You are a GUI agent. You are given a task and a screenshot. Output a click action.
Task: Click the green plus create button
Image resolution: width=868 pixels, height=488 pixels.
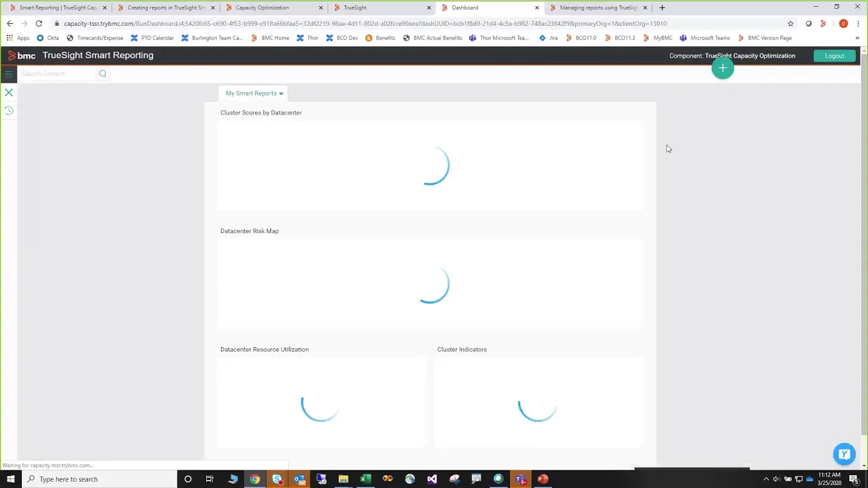[x=723, y=68]
